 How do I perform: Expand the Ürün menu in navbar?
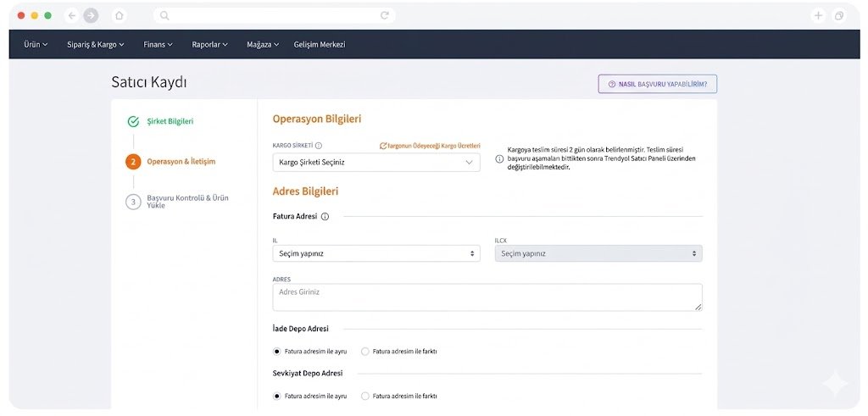(x=36, y=44)
